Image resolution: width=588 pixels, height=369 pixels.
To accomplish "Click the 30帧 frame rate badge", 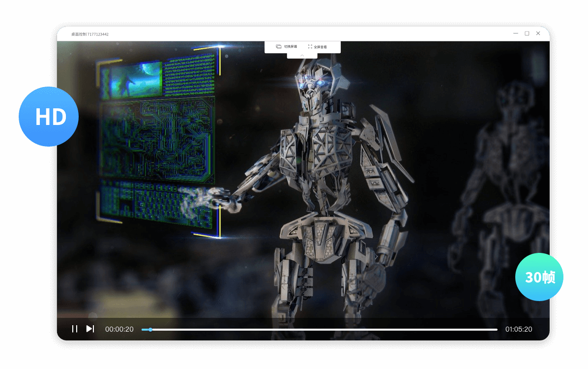I will pos(539,277).
